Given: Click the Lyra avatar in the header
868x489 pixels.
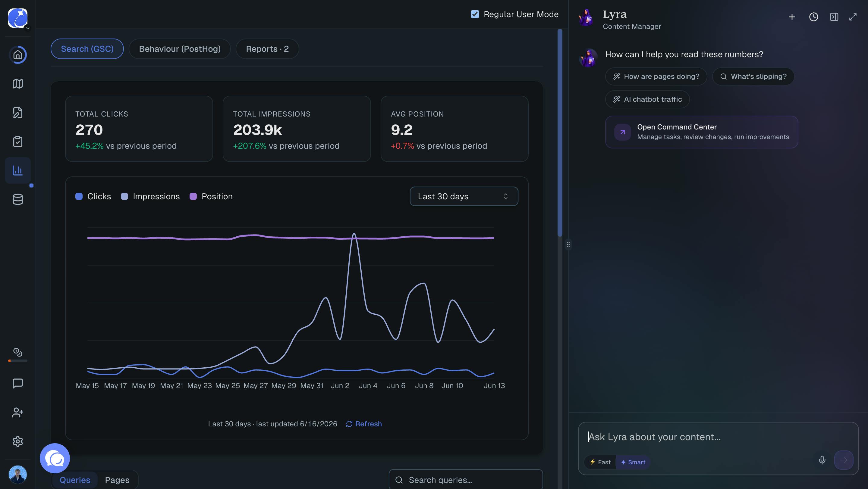Looking at the screenshot, I should coord(586,18).
